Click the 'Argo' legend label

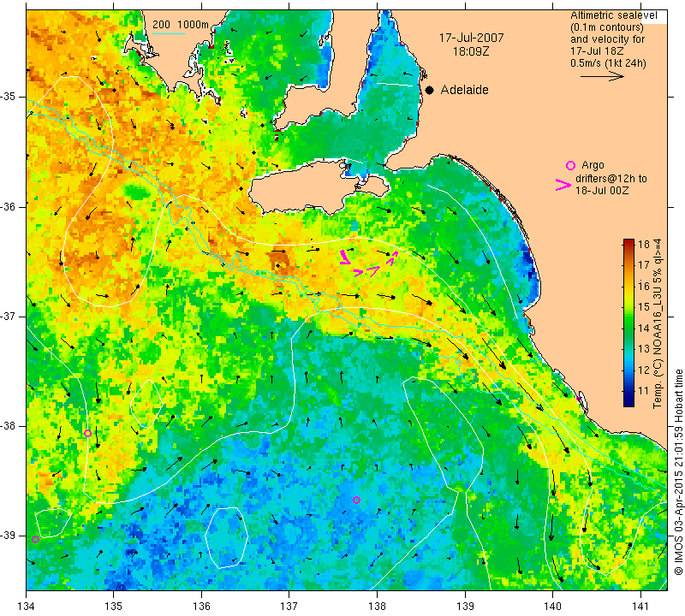click(x=593, y=165)
